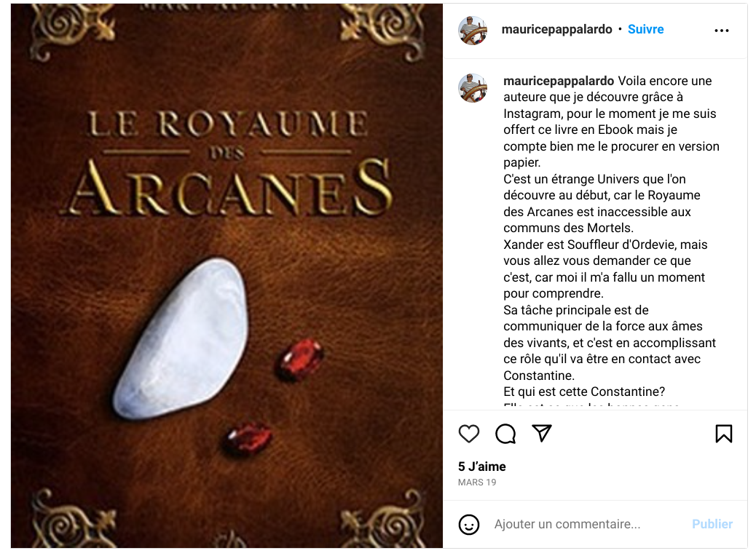Click the larger red gem on the cover
Screen dimensions: 756x556
[x=301, y=360]
